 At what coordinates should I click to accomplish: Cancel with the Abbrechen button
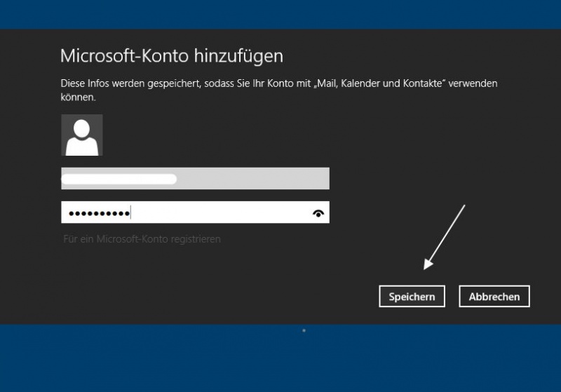click(x=494, y=296)
